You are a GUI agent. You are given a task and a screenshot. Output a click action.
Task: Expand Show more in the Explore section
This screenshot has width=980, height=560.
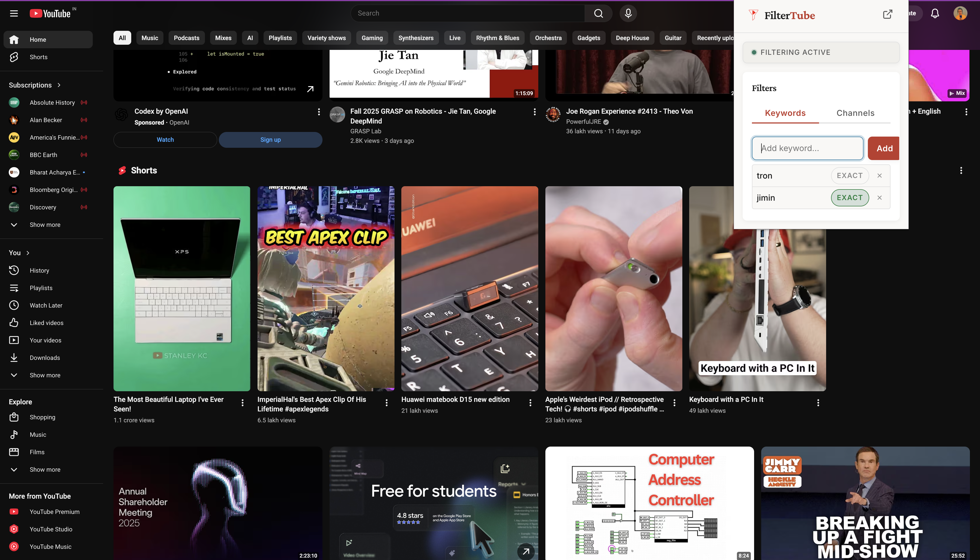[x=45, y=469]
